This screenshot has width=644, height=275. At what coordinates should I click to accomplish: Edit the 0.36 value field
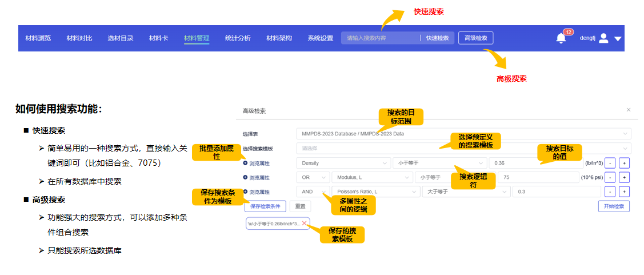[x=536, y=163]
